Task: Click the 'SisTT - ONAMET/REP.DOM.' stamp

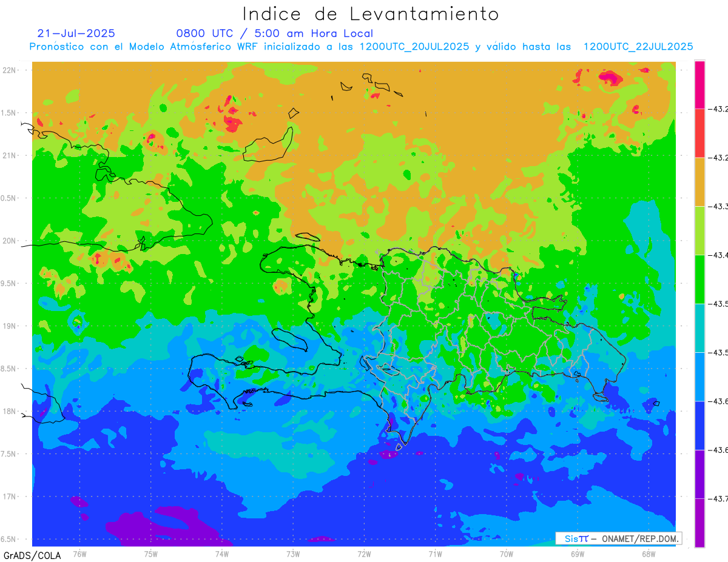Action: [619, 538]
